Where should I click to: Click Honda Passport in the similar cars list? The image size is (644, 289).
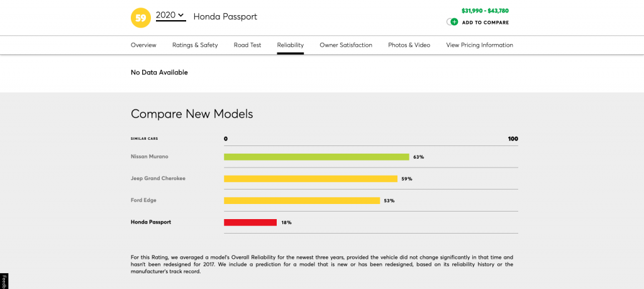pyautogui.click(x=151, y=222)
